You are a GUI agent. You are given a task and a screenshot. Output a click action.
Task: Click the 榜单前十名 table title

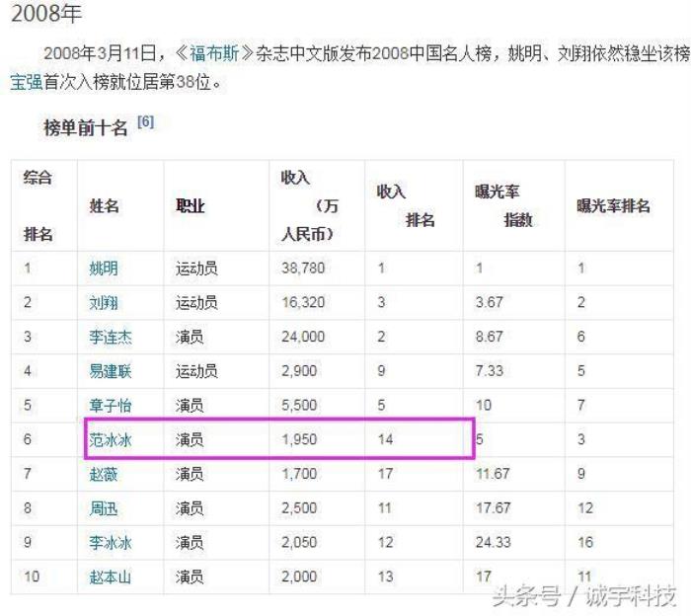click(86, 126)
